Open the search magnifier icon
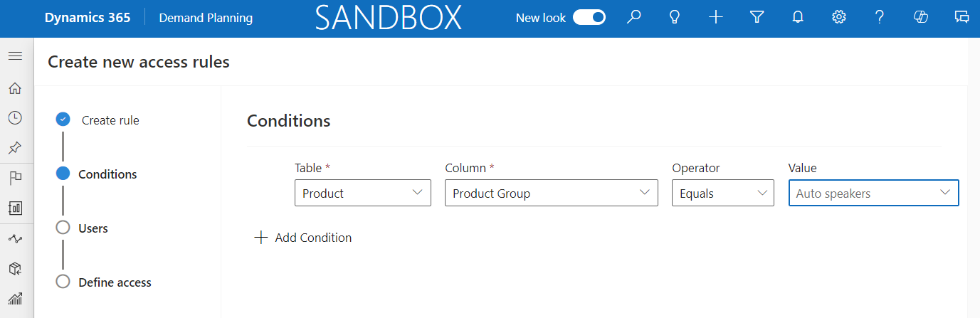Viewport: 980px width, 318px height. (x=633, y=18)
